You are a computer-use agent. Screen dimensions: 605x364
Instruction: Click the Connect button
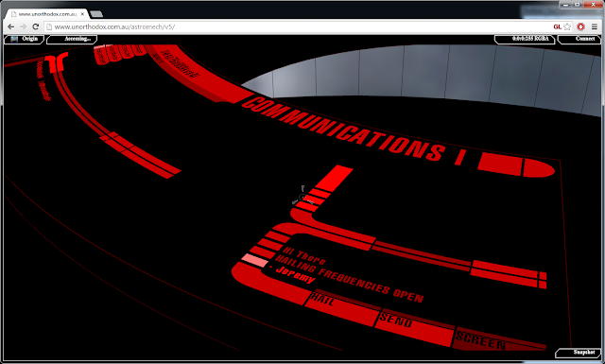[579, 39]
